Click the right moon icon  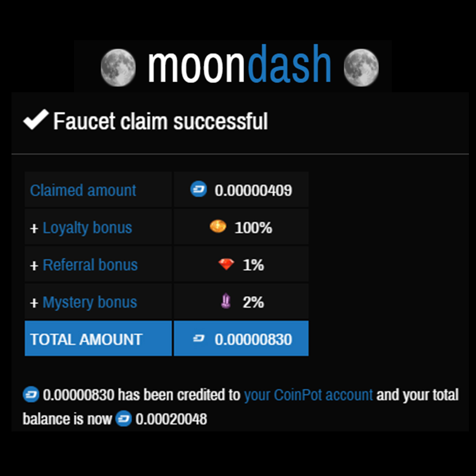coord(361,67)
